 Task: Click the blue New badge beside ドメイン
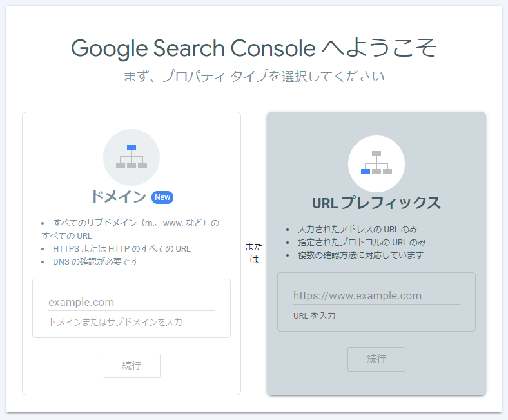(x=162, y=197)
